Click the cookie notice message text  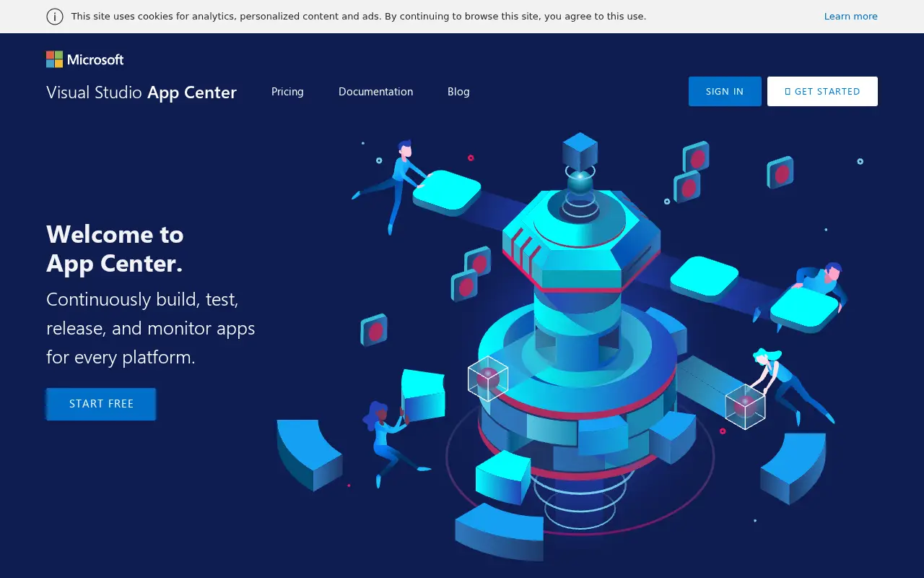[359, 17]
